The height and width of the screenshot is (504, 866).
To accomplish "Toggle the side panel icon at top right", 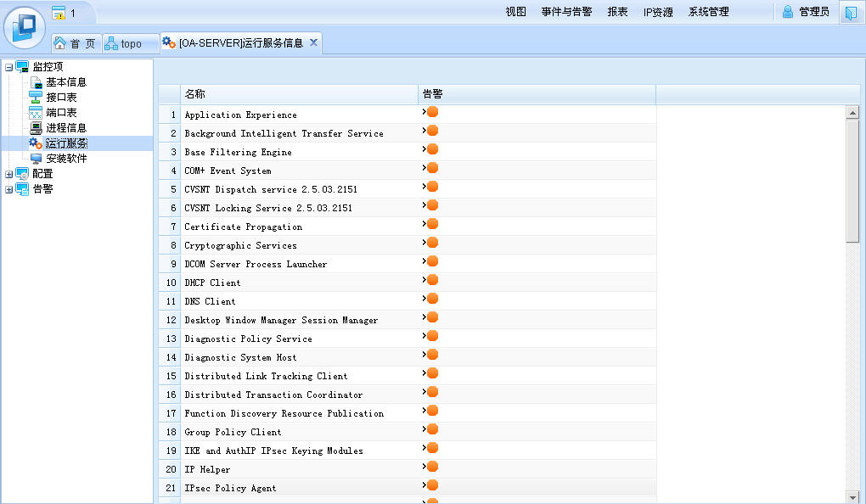I will tap(851, 12).
